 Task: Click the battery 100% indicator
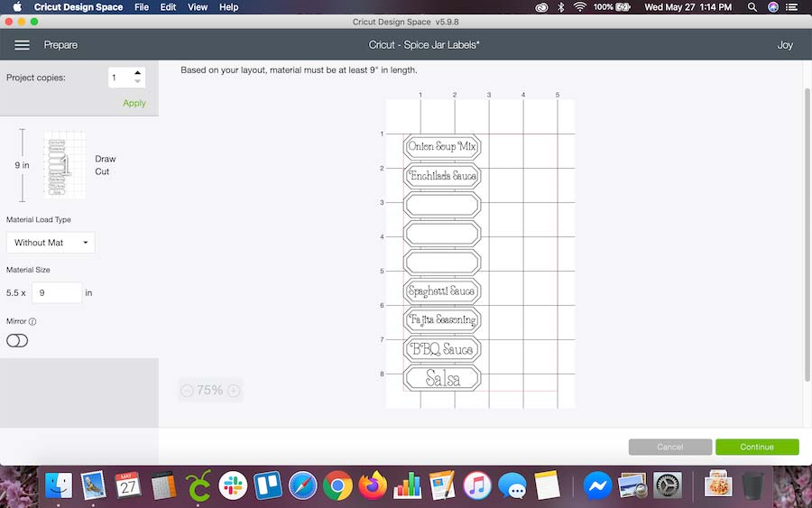click(612, 6)
